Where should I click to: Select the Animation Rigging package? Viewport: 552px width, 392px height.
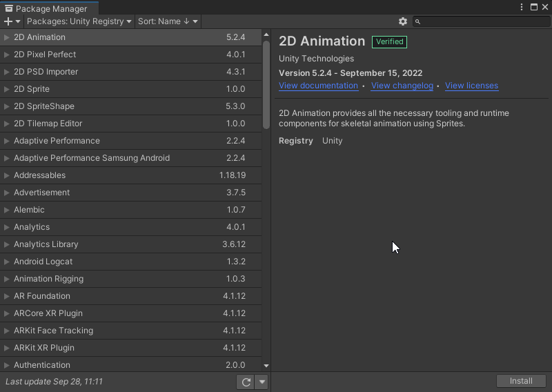click(x=130, y=279)
